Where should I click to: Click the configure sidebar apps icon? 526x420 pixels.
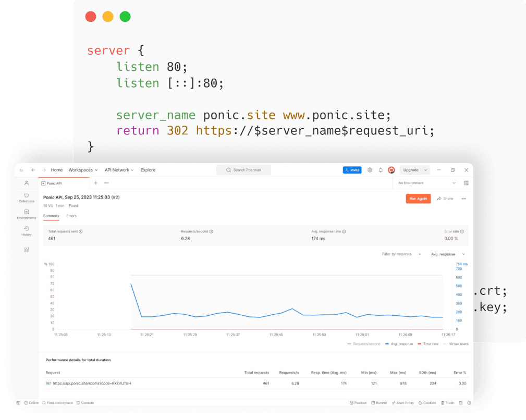coord(27,250)
